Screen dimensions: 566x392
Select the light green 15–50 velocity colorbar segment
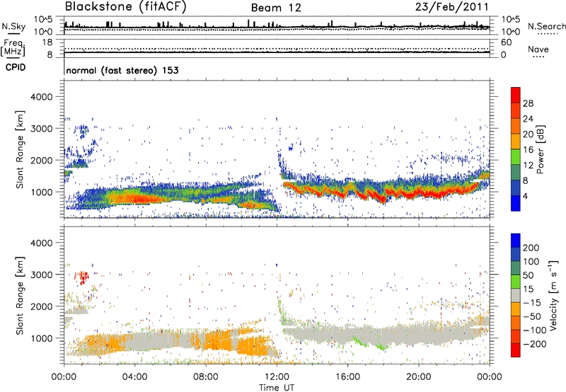pyautogui.click(x=516, y=282)
